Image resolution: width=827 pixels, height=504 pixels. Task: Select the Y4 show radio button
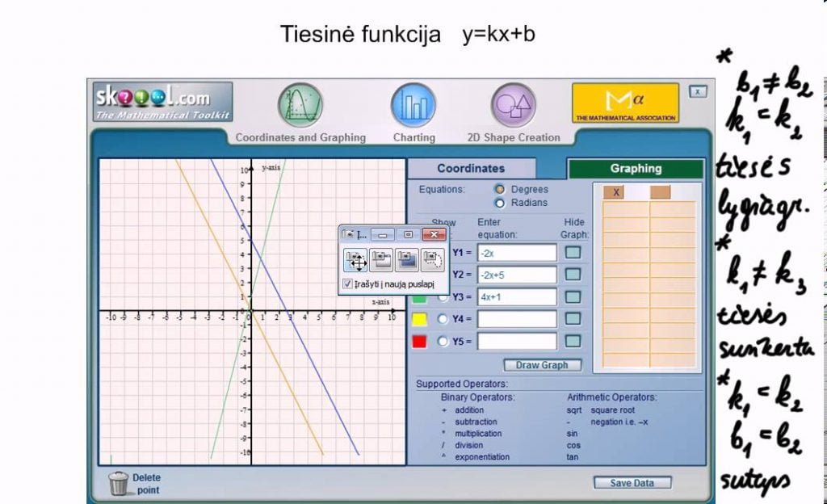[x=443, y=319]
